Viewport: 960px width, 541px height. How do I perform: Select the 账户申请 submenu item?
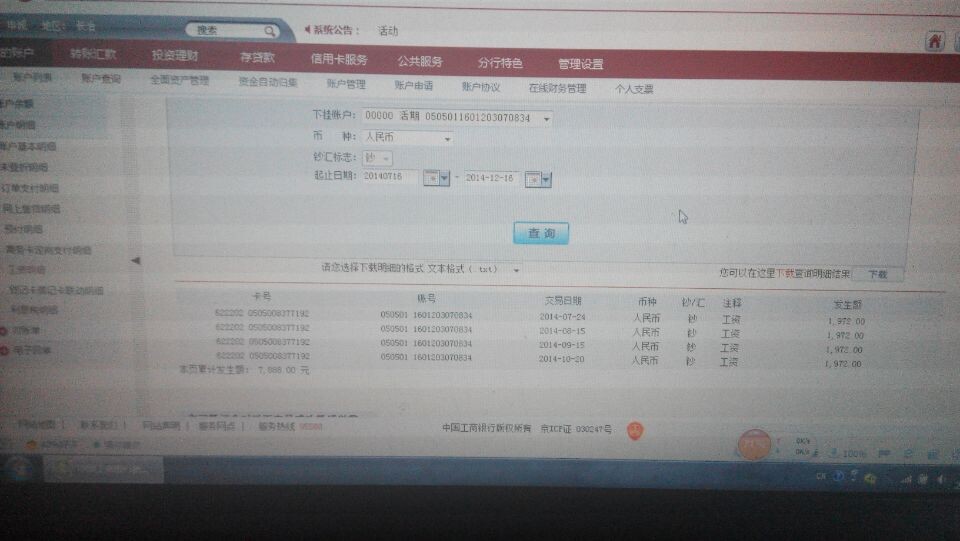pyautogui.click(x=414, y=86)
